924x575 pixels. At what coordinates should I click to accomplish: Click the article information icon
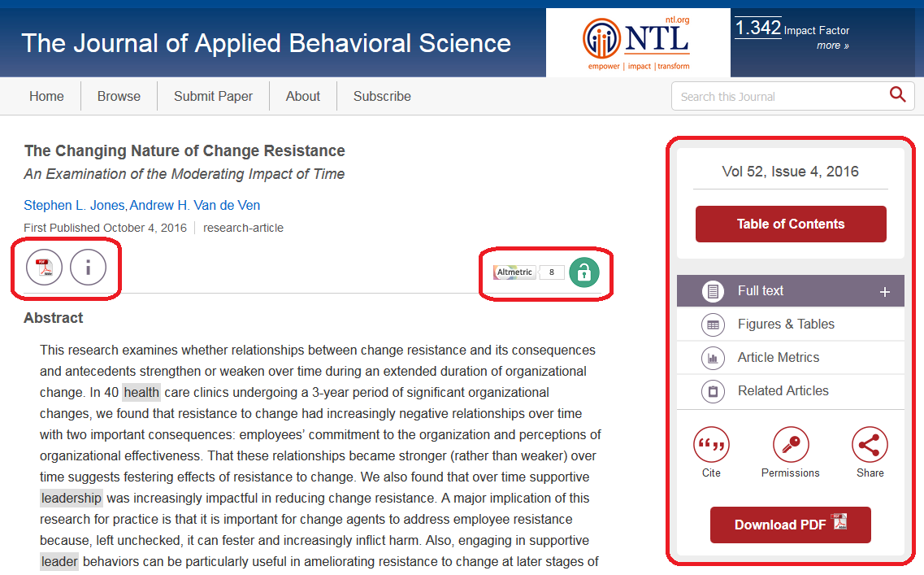tap(88, 268)
